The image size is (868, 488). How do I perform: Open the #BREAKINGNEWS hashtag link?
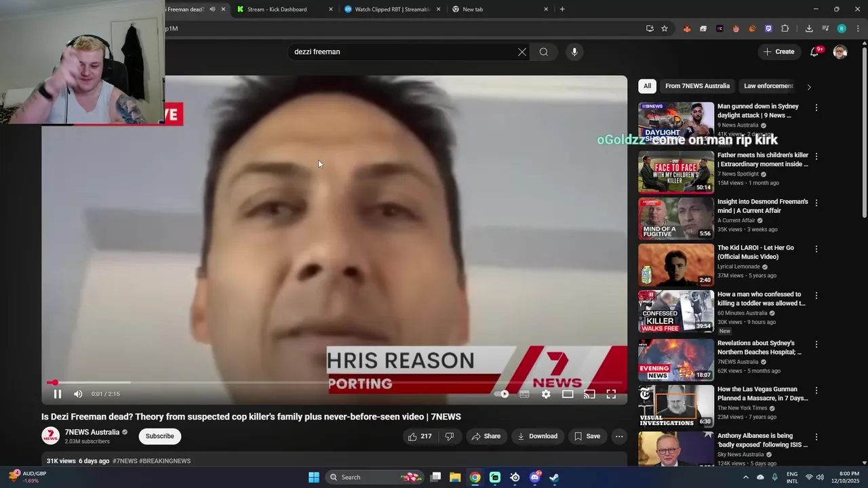tap(165, 461)
